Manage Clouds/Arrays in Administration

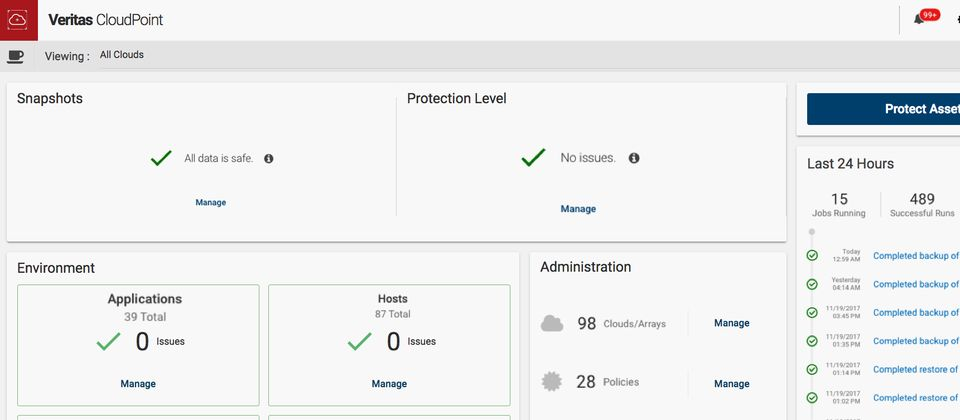tap(731, 323)
